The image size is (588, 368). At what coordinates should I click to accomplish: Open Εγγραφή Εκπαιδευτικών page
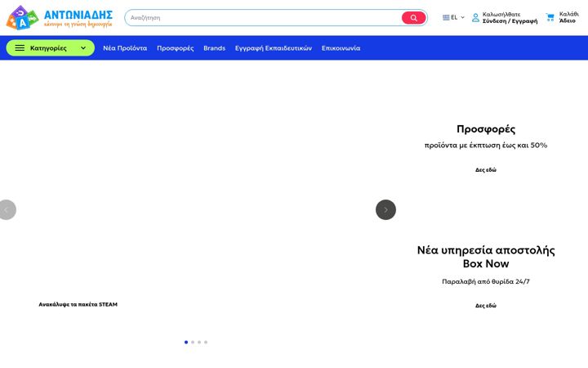274,48
